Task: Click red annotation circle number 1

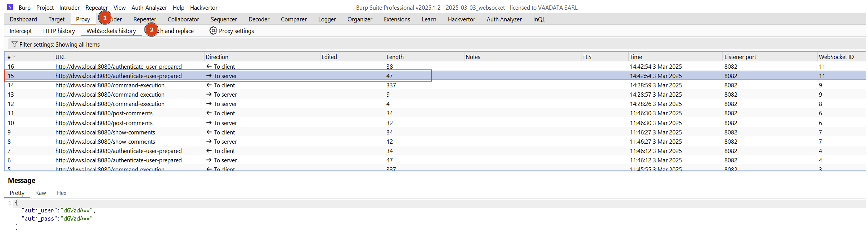Action: click(105, 18)
